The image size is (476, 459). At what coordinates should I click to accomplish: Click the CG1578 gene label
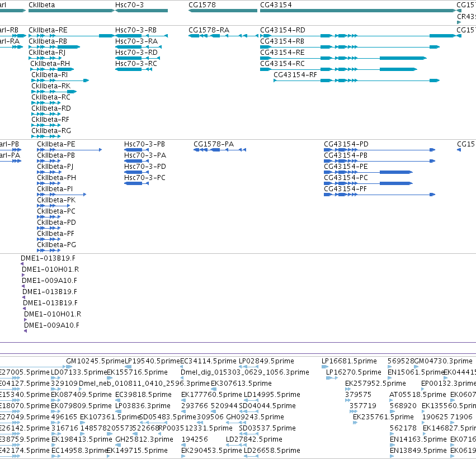[x=202, y=5]
